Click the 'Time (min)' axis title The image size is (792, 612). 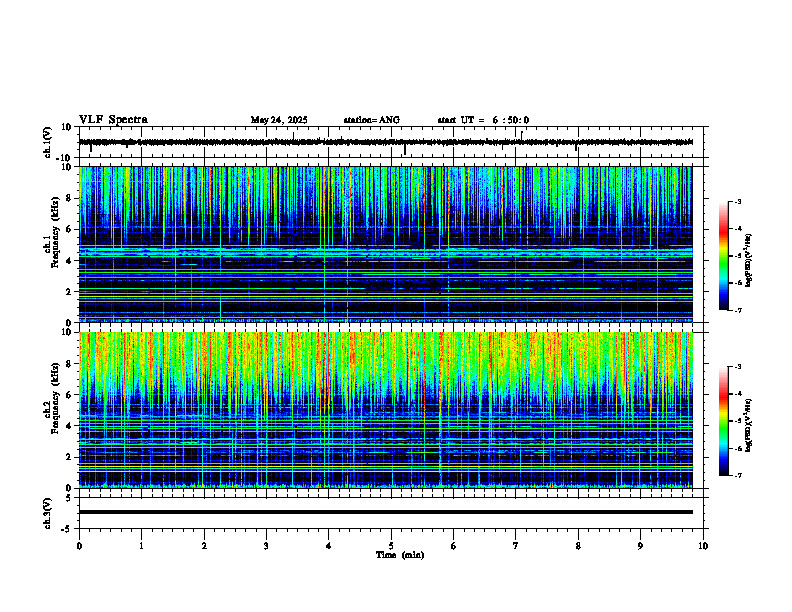point(400,555)
